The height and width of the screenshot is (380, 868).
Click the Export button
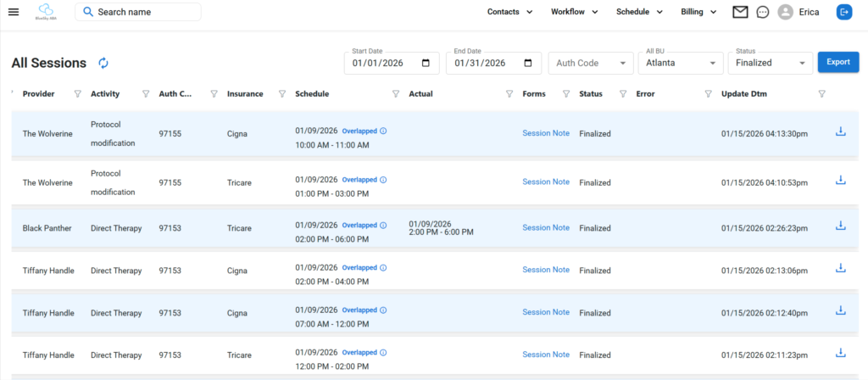[837, 63]
